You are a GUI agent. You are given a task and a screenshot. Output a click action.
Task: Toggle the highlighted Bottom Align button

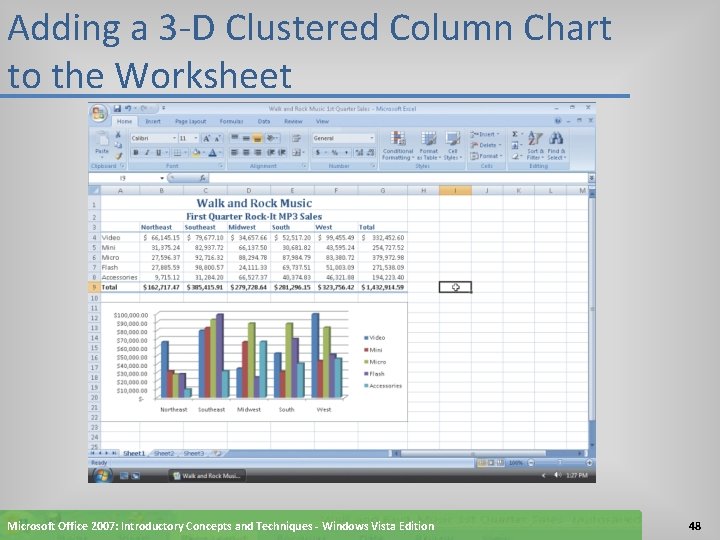[x=258, y=138]
